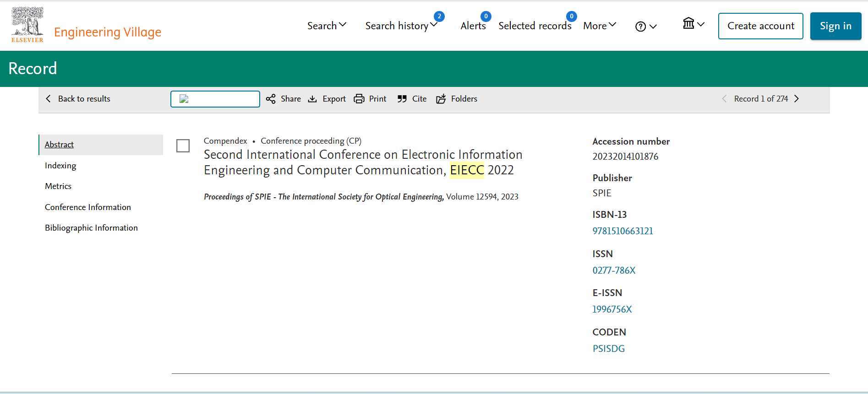Jump to Bibliographic Information section
The height and width of the screenshot is (394, 868).
tap(91, 228)
